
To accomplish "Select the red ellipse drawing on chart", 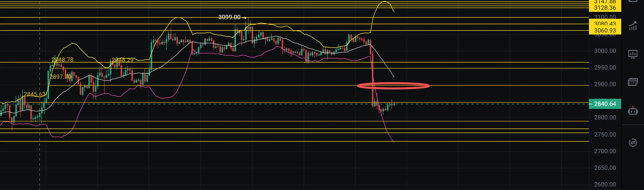I will (x=393, y=86).
